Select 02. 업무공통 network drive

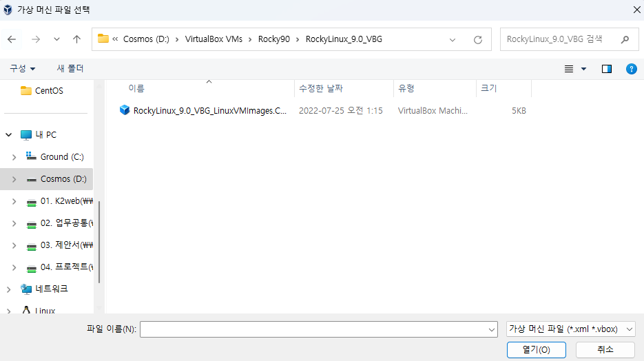pos(67,223)
